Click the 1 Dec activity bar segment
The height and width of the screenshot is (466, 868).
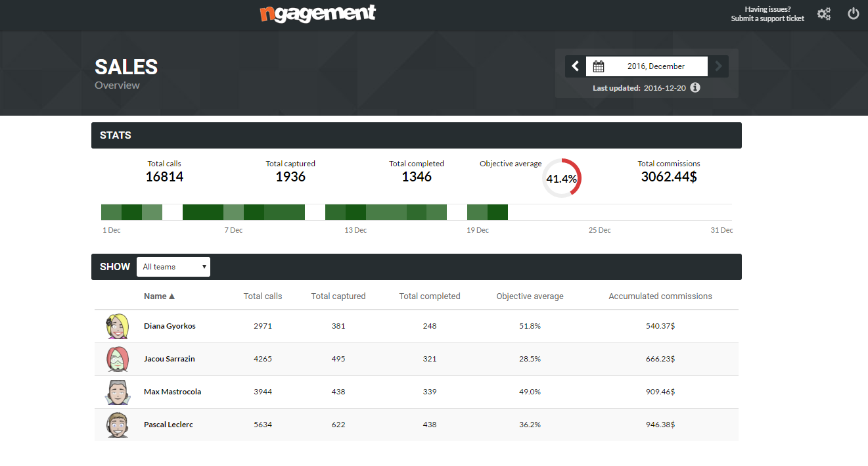tap(111, 212)
